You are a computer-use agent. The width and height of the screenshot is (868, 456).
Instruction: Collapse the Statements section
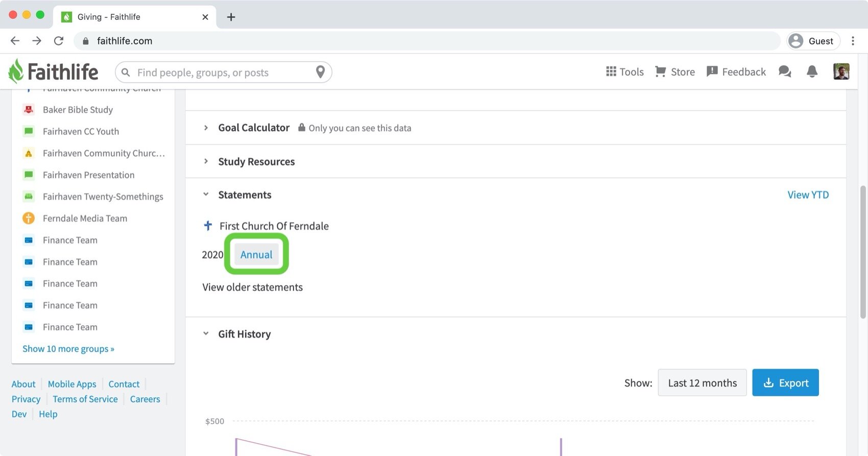point(206,195)
